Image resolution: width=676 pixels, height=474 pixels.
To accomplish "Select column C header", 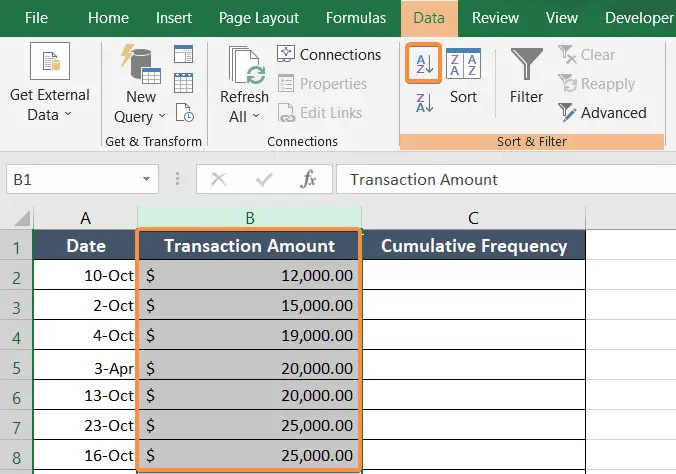I will [x=473, y=218].
